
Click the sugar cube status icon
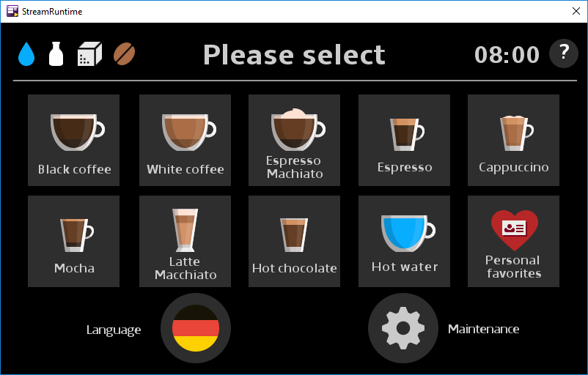point(89,54)
